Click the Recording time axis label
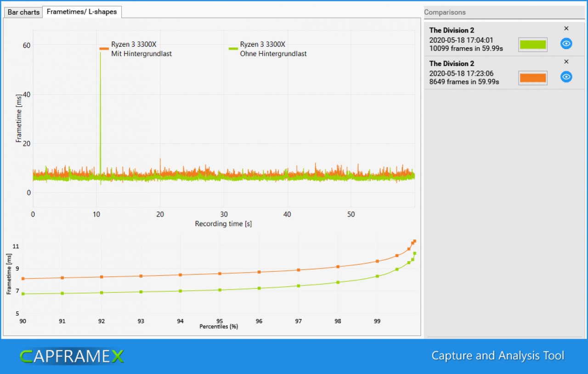Viewport: 588px width, 374px height. pos(223,224)
